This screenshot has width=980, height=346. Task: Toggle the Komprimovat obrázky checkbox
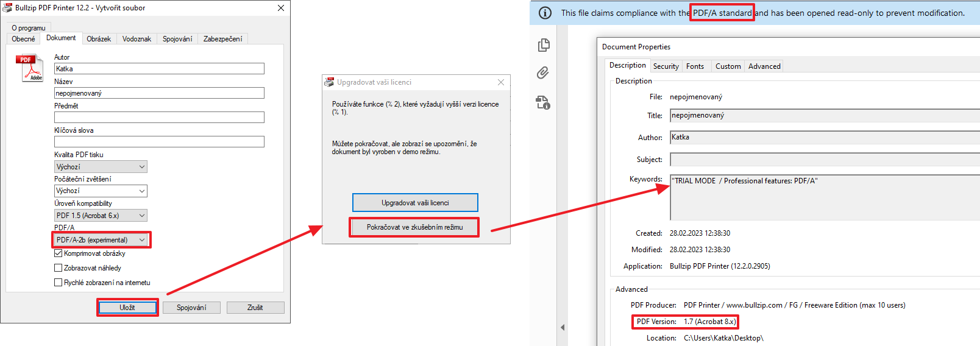coord(59,253)
